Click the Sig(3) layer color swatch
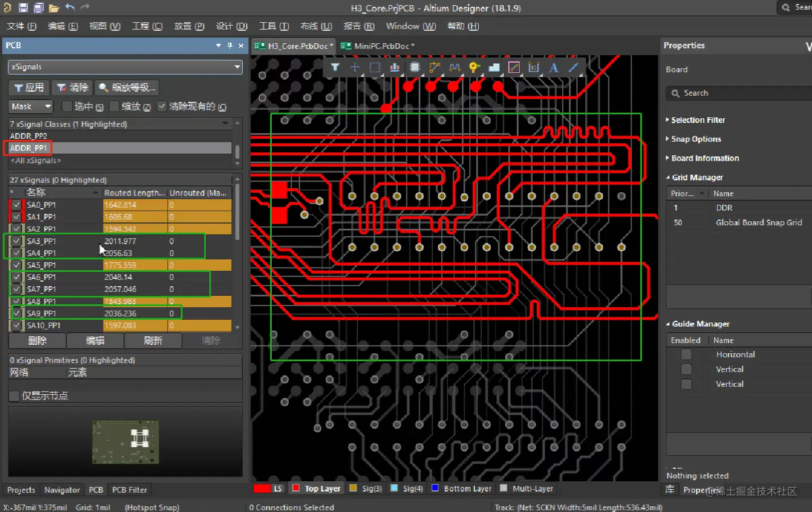The height and width of the screenshot is (512, 812). 353,488
